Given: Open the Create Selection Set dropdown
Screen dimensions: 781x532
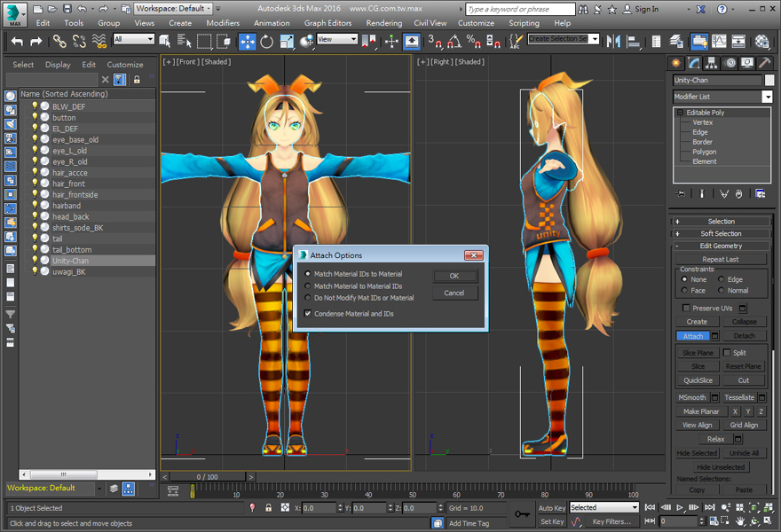Looking at the screenshot, I should [x=595, y=39].
